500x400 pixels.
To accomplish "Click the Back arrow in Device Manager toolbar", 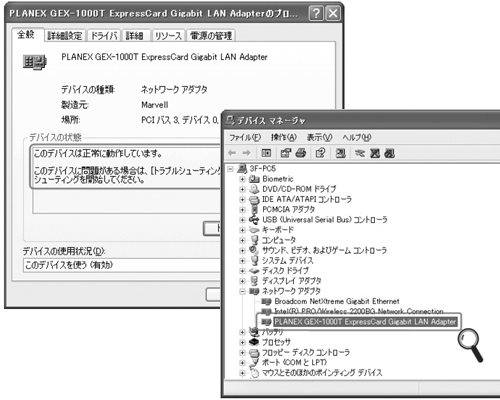I will [232, 153].
